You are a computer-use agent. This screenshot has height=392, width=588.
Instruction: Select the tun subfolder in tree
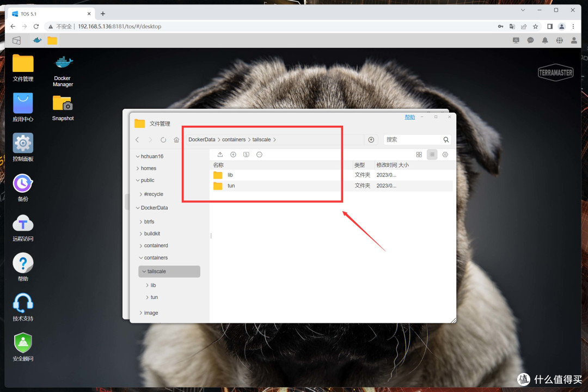154,297
